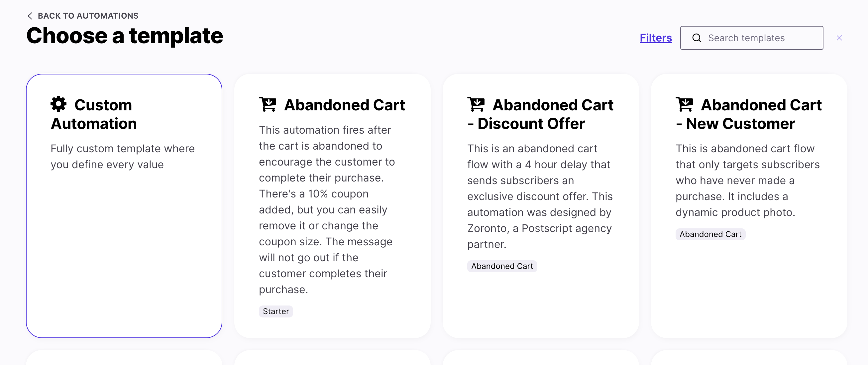The image size is (868, 365).
Task: Click the magnifying glass search icon
Action: [697, 38]
